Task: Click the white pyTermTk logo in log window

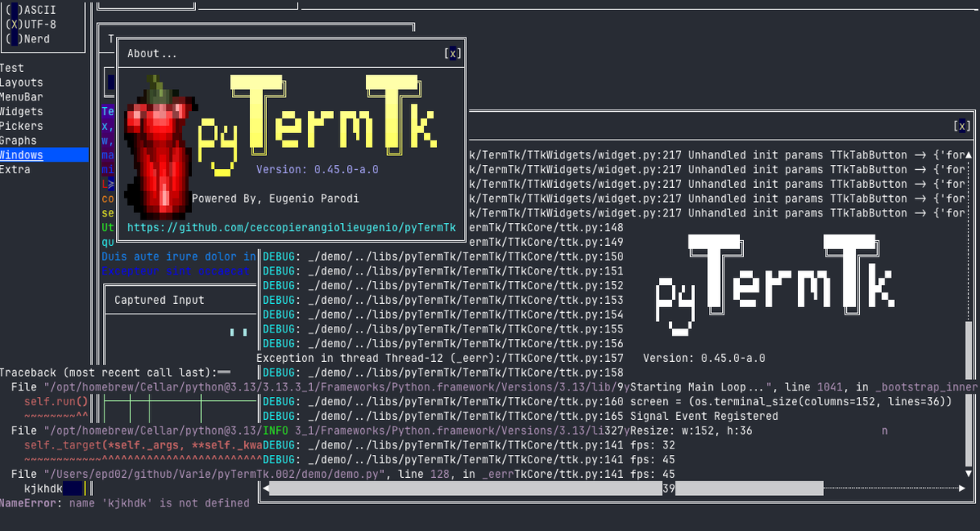Action: click(x=774, y=286)
